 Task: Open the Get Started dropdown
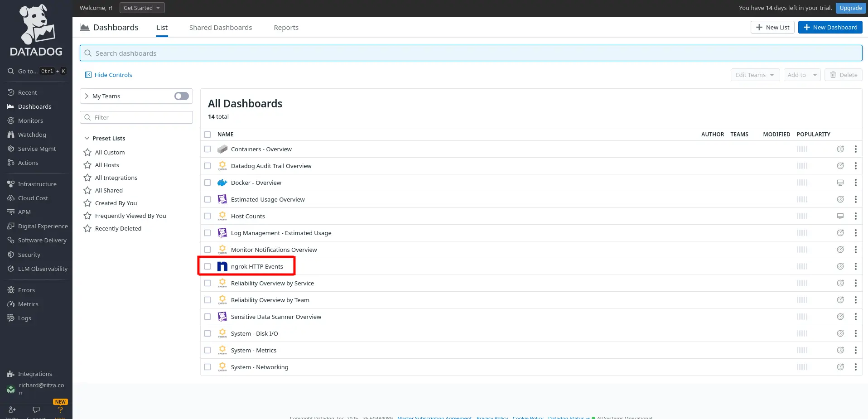tap(142, 8)
